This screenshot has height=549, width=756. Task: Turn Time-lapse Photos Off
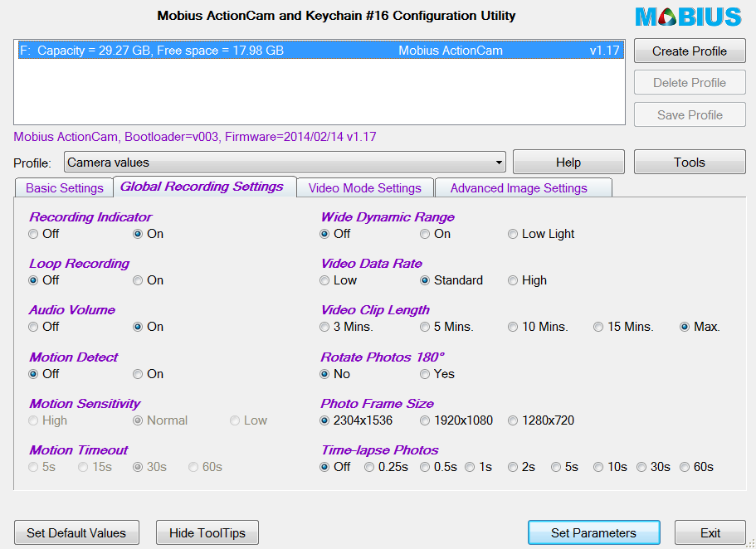click(x=335, y=467)
